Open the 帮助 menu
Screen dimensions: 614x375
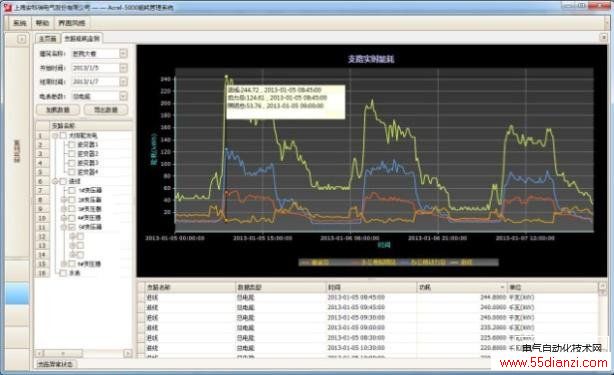42,23
